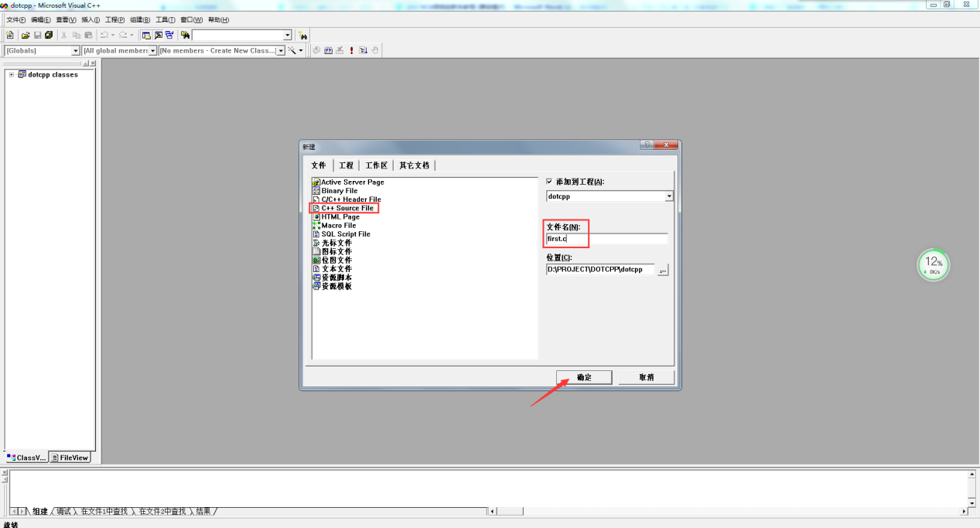
Task: Open the 工具 menu
Action: click(164, 19)
